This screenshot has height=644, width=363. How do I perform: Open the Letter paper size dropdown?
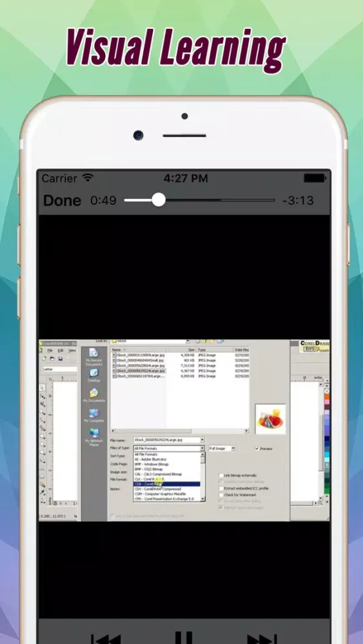(59, 369)
